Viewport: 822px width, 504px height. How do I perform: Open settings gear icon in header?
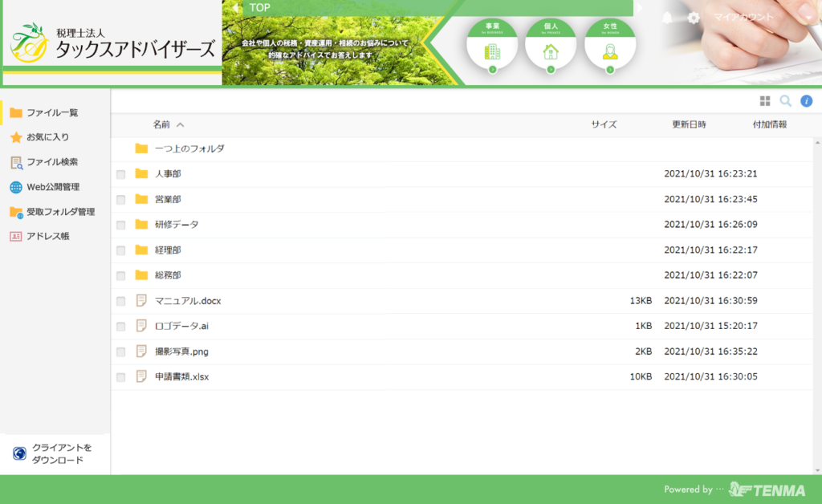[694, 18]
